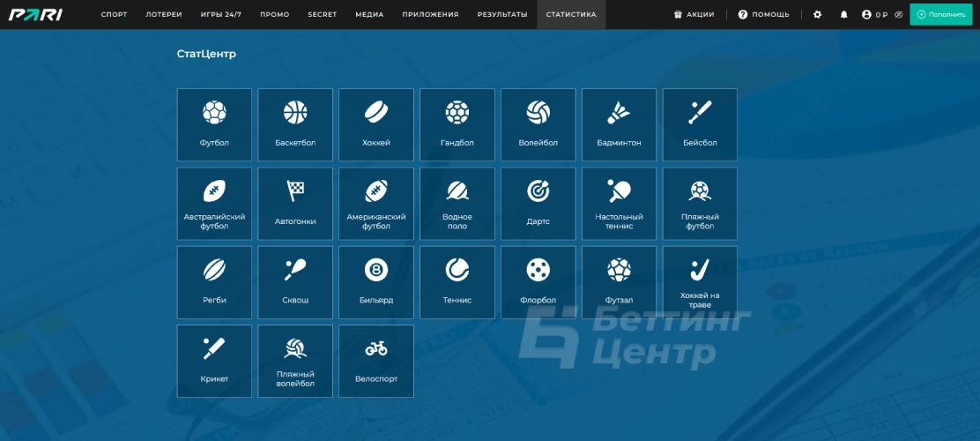Open the Бильярд eight-ball tile
The width and height of the screenshot is (980, 441).
376,282
